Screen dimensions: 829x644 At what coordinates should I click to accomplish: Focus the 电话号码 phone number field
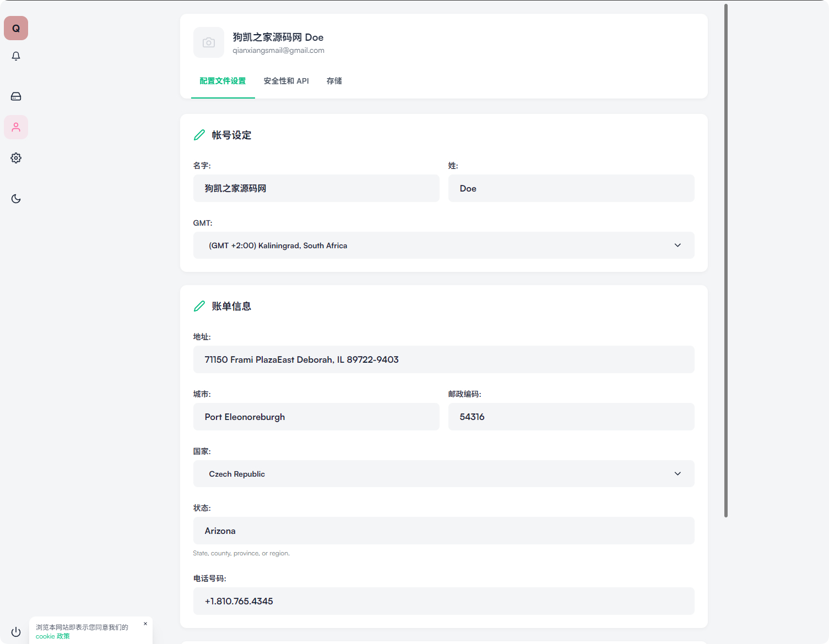(443, 601)
